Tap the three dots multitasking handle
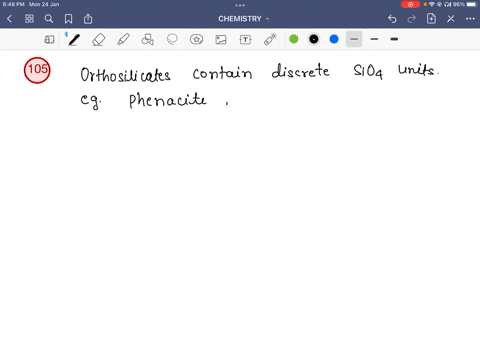The width and height of the screenshot is (480, 360). 240,5
